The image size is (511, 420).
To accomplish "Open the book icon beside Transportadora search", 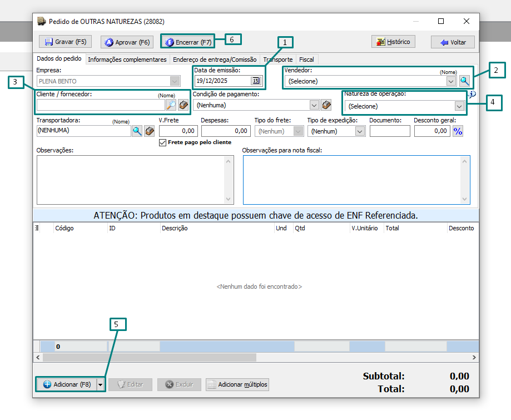I will (x=149, y=131).
